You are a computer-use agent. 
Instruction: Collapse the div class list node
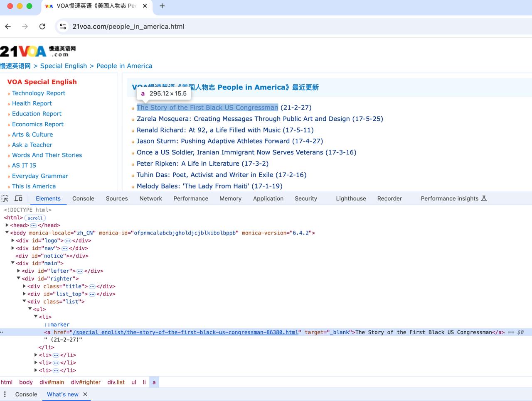point(25,301)
